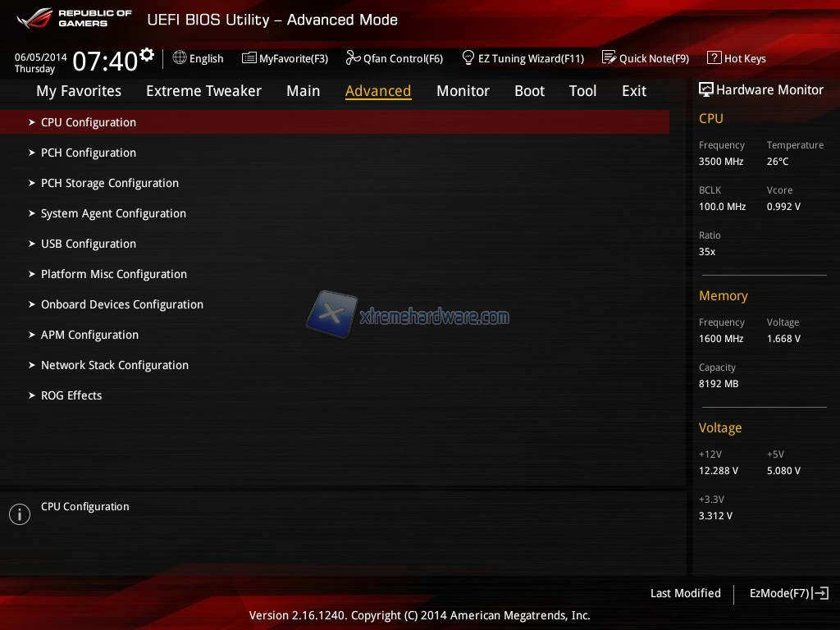Open System Agent Configuration entry

tap(113, 213)
